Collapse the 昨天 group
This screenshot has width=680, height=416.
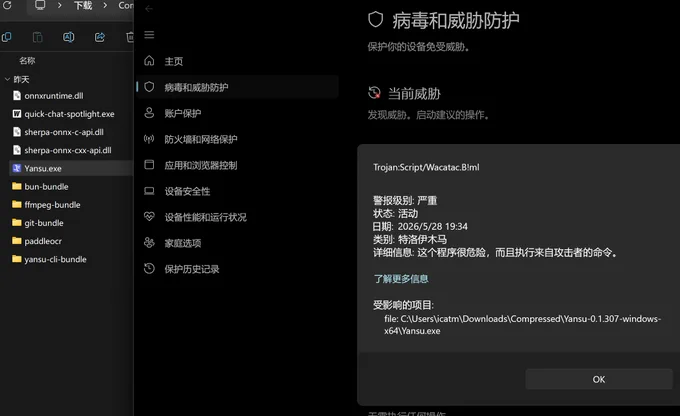7,79
